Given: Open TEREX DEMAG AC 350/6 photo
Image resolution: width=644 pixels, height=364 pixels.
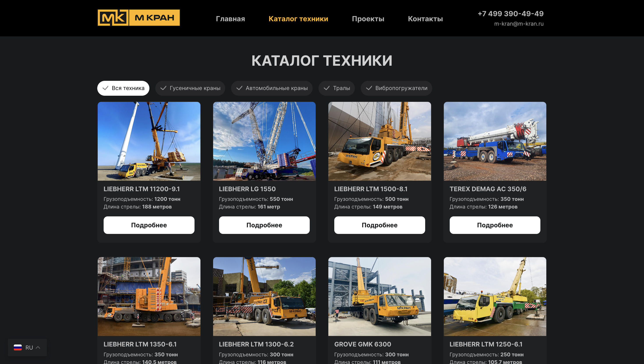Looking at the screenshot, I should point(495,141).
